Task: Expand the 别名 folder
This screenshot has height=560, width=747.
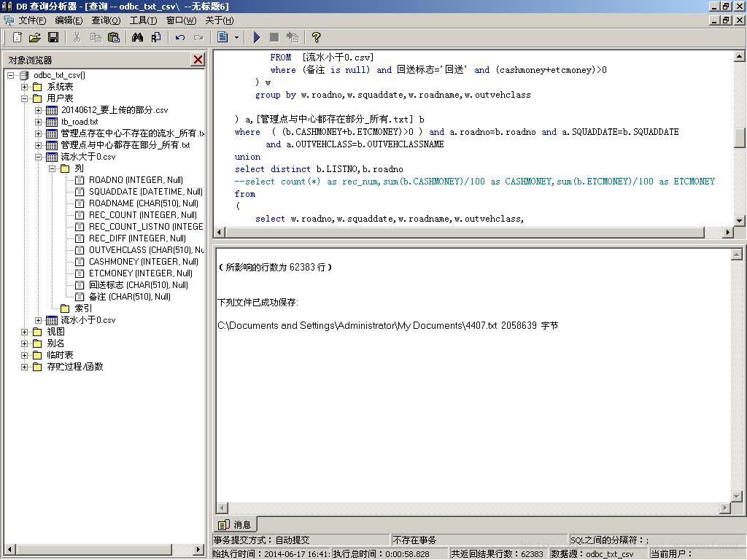Action: 24,344
